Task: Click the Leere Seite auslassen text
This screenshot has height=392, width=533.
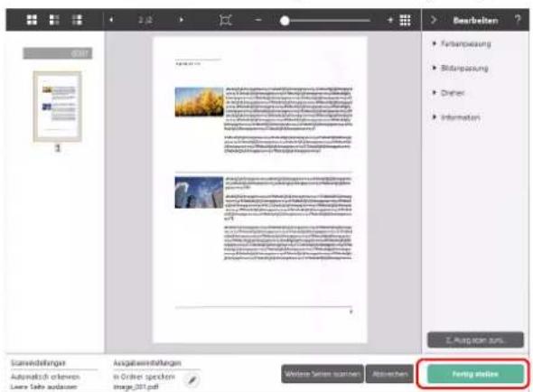Action: pyautogui.click(x=44, y=387)
